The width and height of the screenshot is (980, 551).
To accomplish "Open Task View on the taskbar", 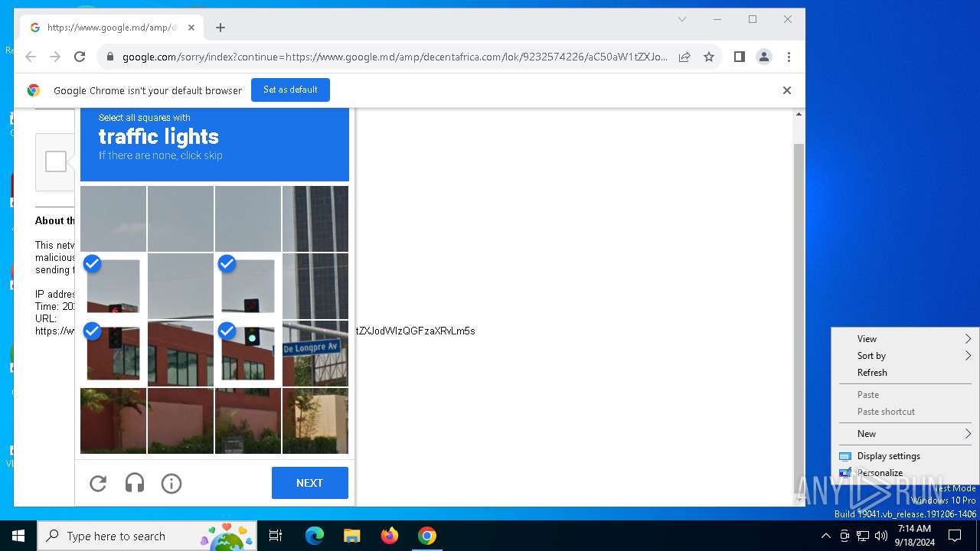I will [x=276, y=536].
